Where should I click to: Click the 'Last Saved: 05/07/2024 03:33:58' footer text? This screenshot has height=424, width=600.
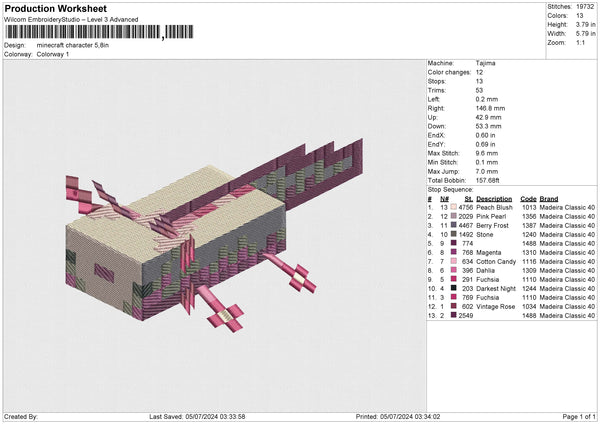197,416
